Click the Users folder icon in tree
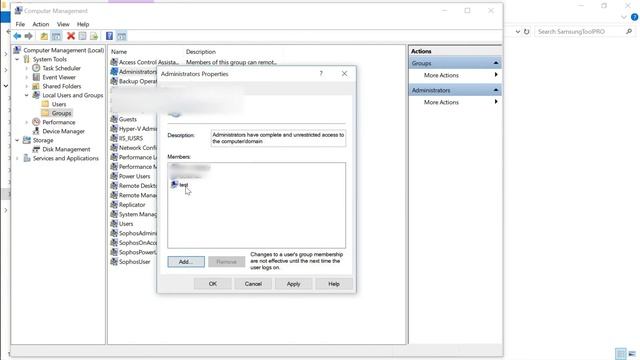Viewport: 640px width, 360px height. pyautogui.click(x=45, y=104)
